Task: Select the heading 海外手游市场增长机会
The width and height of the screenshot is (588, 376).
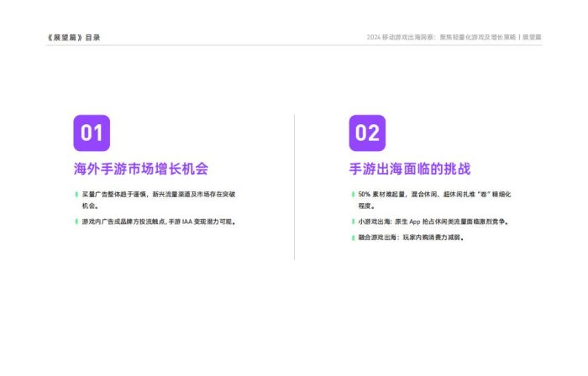Action: (x=140, y=169)
